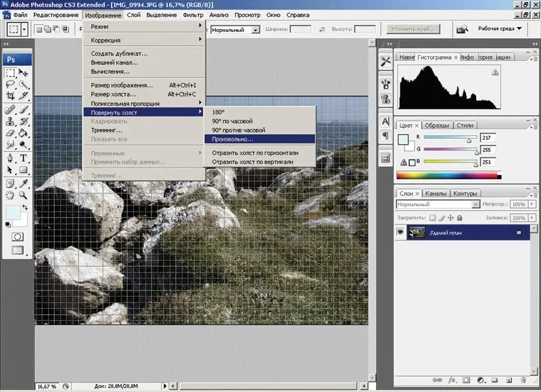541x392 pixels.
Task: Select the Dodge tool
Action: [23, 145]
